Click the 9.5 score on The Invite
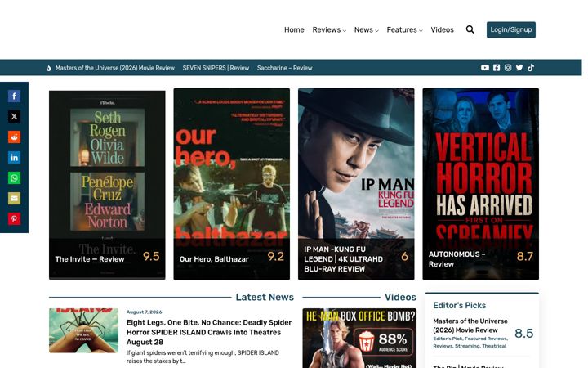Image resolution: width=588 pixels, height=368 pixels. (x=151, y=257)
